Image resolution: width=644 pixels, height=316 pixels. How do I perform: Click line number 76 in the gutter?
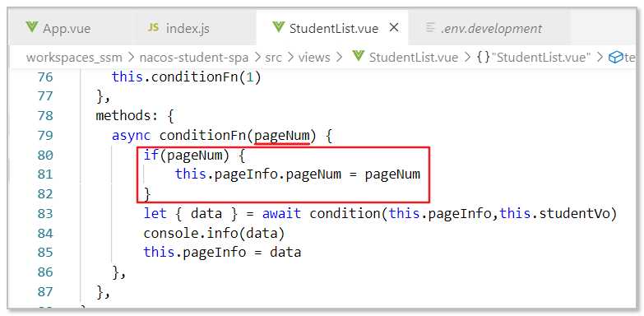click(x=45, y=77)
